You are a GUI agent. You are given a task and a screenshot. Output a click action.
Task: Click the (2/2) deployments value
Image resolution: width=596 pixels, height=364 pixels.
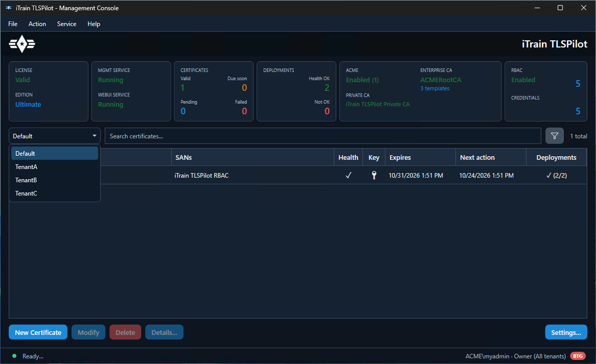[x=557, y=175]
